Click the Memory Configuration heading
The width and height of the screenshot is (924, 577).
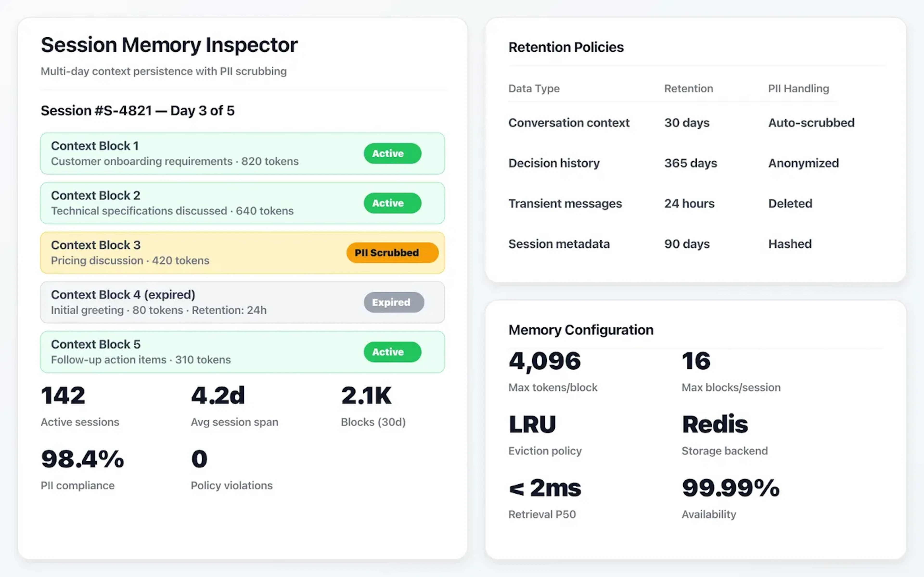click(x=580, y=330)
